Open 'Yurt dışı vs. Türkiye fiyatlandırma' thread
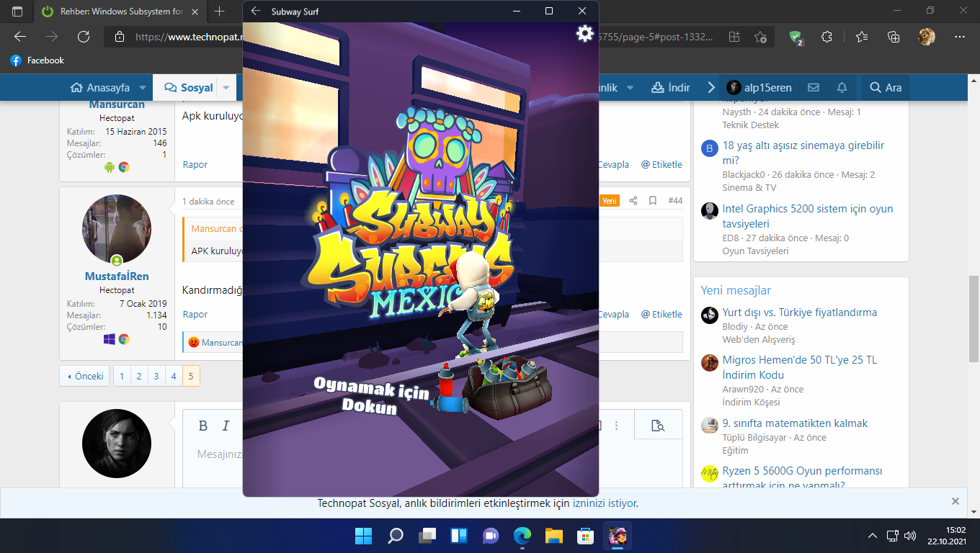Viewport: 980px width, 553px height. 800,313
